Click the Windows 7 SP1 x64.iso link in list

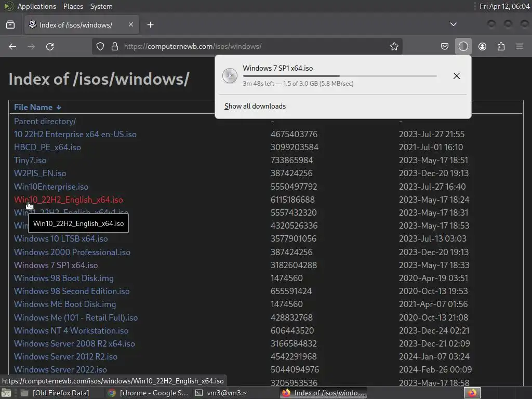click(56, 265)
